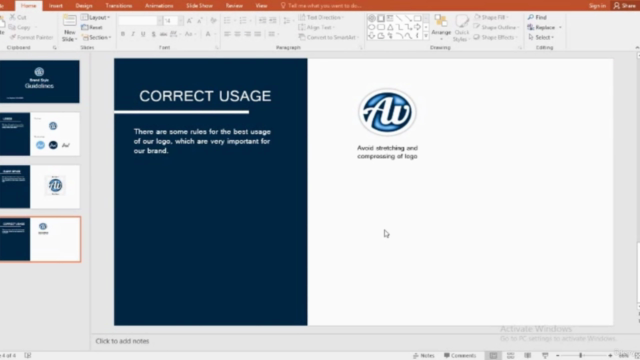
Task: Click the Sign in link
Action: [597, 6]
